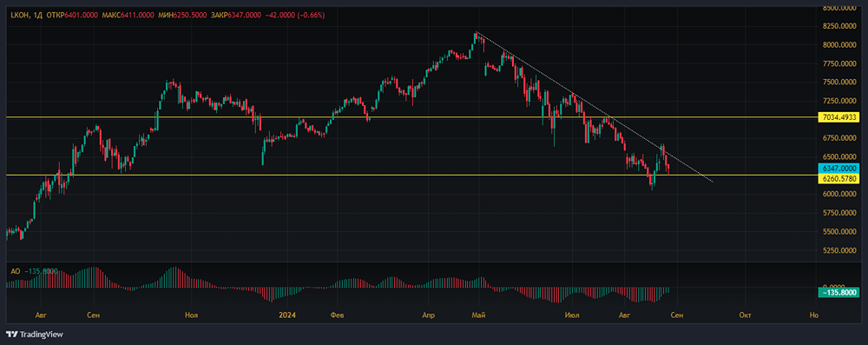Click the blue 6347.0000 last price label
The image size is (868, 345).
(839, 168)
